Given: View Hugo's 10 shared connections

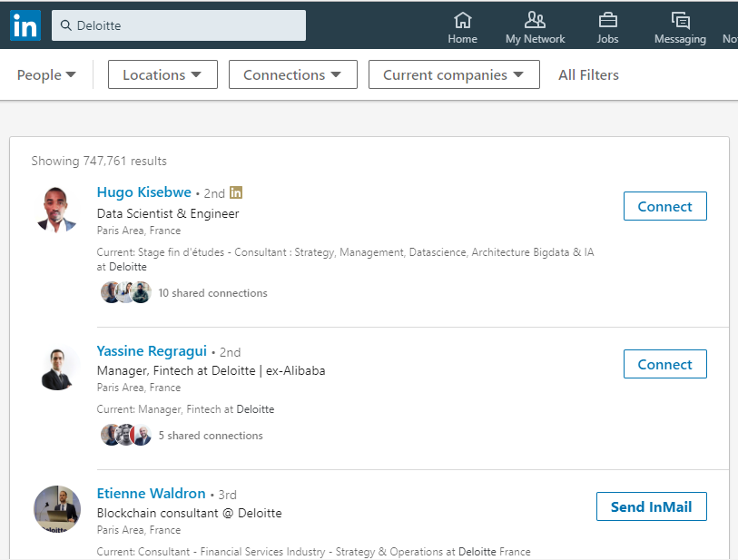Looking at the screenshot, I should pos(212,293).
